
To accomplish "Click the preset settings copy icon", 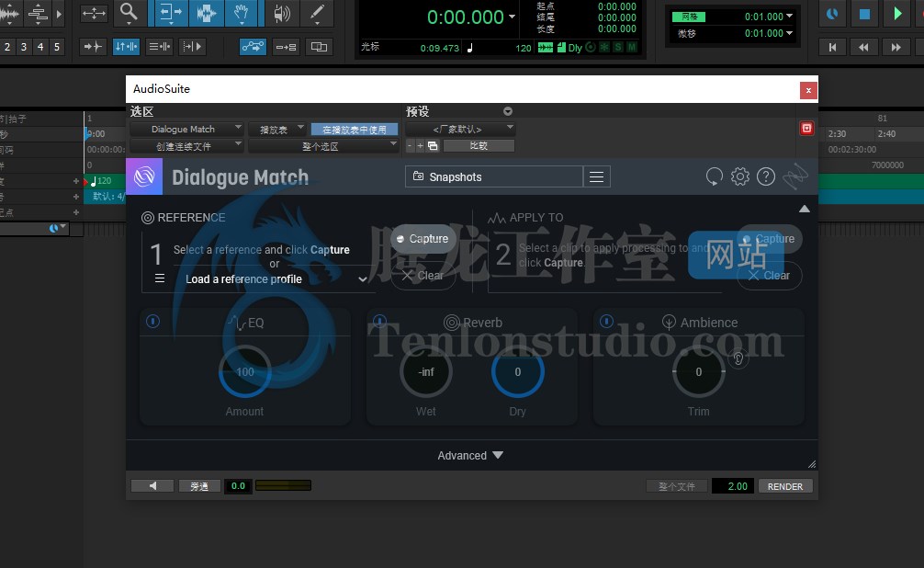I will 433,145.
